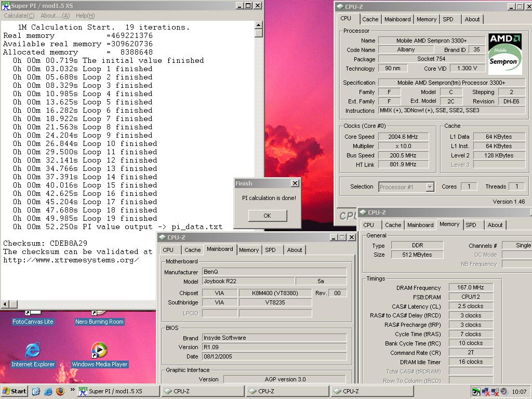Expand the quick launch overflow chevron
Screen dimensions: 532x399
pyautogui.click(x=72, y=390)
